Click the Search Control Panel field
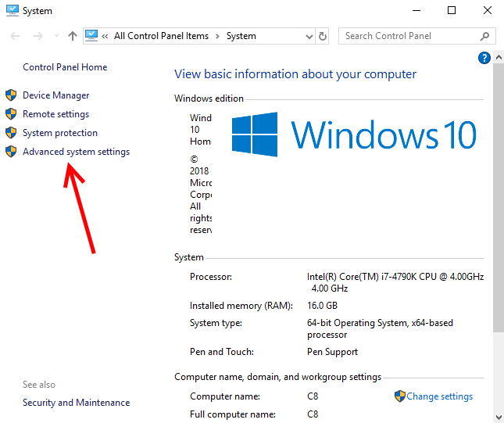 (410, 36)
